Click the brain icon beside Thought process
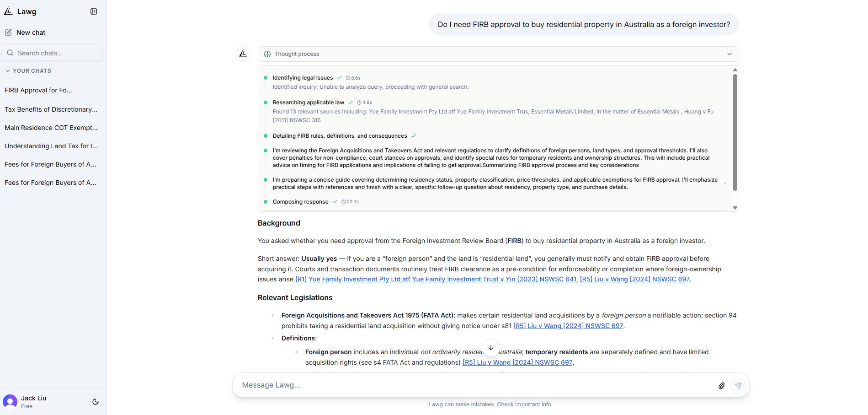Image resolution: width=868 pixels, height=415 pixels. (267, 54)
